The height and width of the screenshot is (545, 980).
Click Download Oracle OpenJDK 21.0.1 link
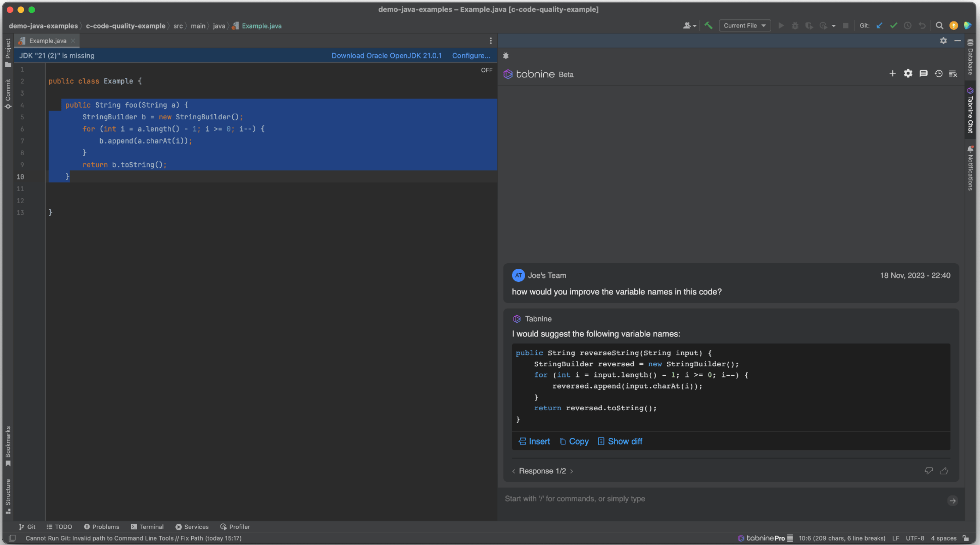click(386, 56)
